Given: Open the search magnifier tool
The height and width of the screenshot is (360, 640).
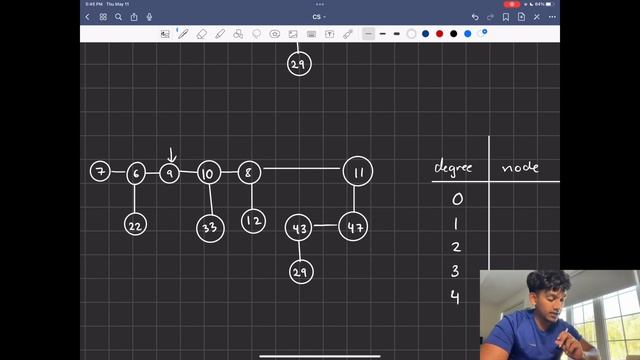Looking at the screenshot, I should [x=118, y=17].
